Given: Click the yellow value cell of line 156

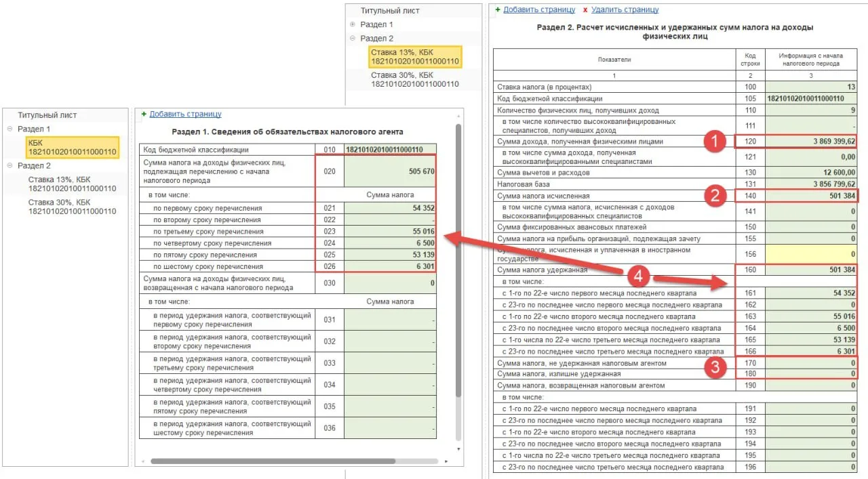Looking at the screenshot, I should coord(812,254).
